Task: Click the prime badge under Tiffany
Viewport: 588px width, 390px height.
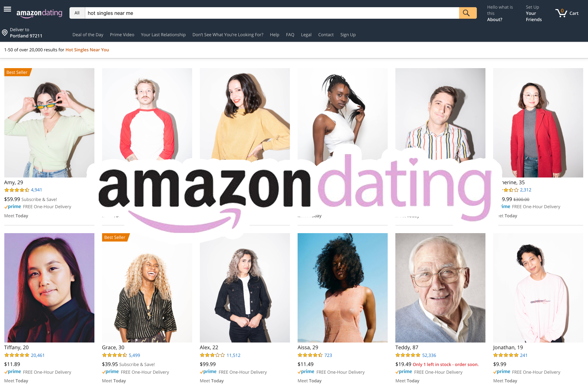Action: point(13,372)
